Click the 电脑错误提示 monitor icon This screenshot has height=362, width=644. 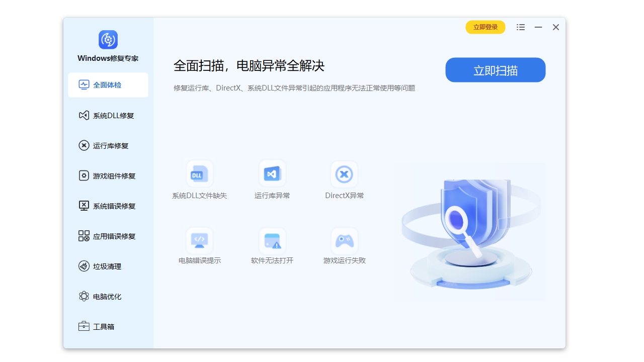[200, 241]
